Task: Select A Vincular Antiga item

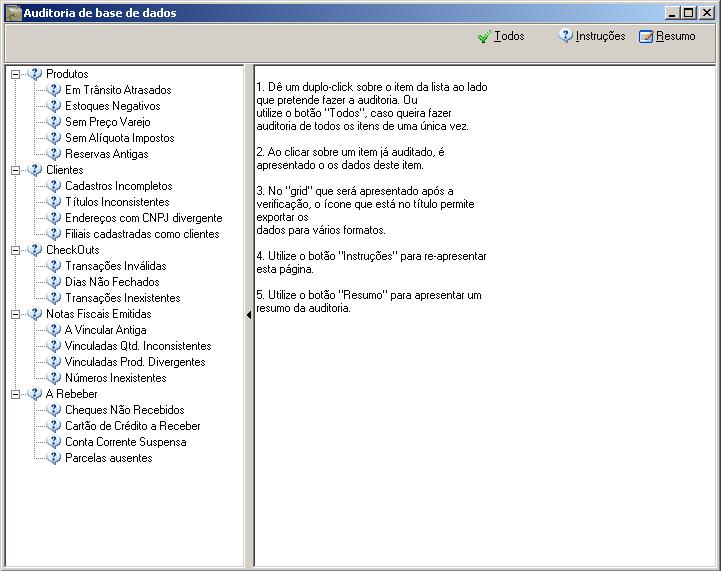Action: tap(106, 330)
